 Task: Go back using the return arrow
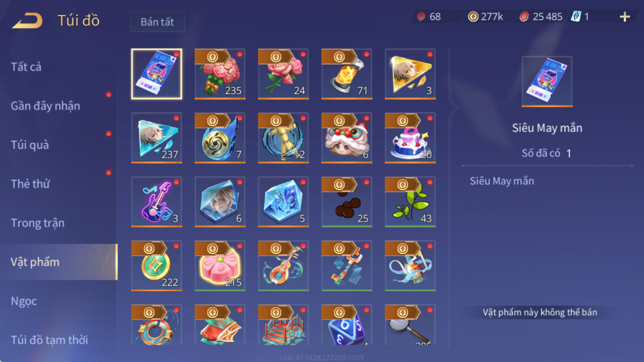tap(27, 21)
